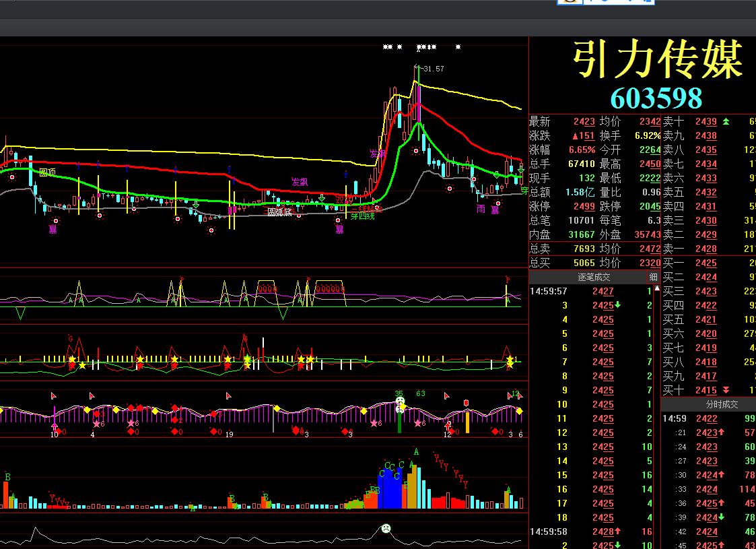
Task: Click the :33 minute row with volume 114
Action: click(x=709, y=489)
